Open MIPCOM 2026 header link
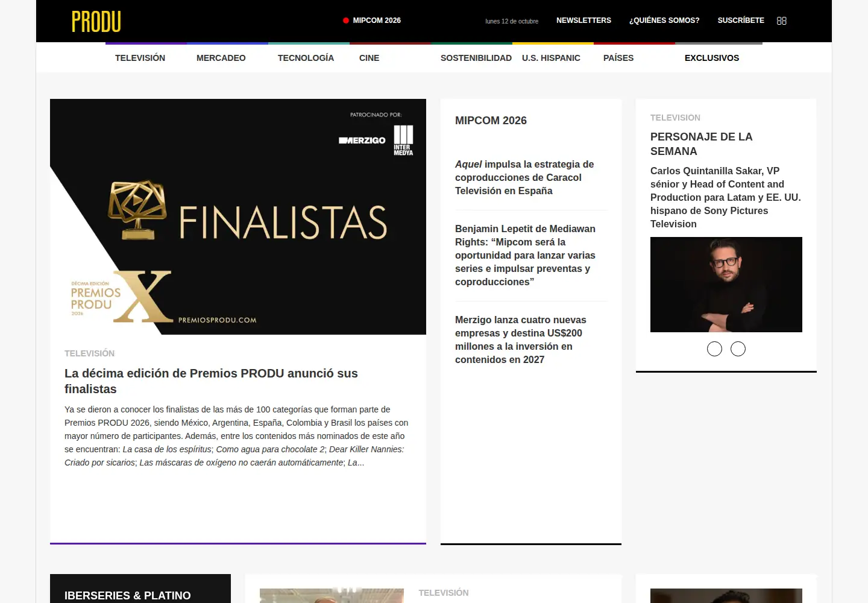This screenshot has width=868, height=603. coord(377,21)
